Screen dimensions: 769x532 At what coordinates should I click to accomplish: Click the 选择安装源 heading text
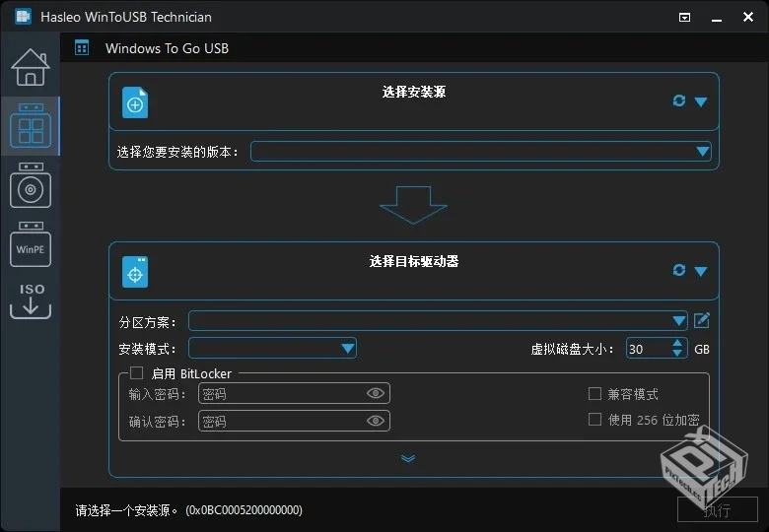click(x=414, y=92)
